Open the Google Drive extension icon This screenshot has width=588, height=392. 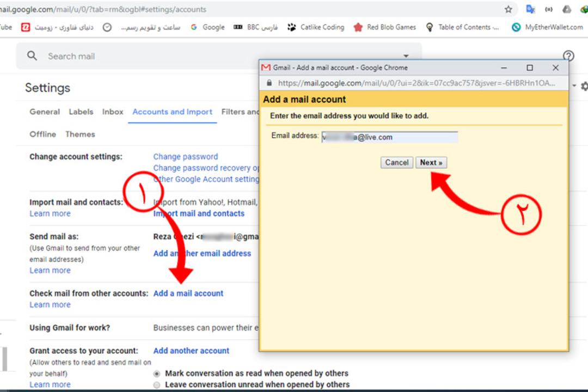tap(567, 9)
